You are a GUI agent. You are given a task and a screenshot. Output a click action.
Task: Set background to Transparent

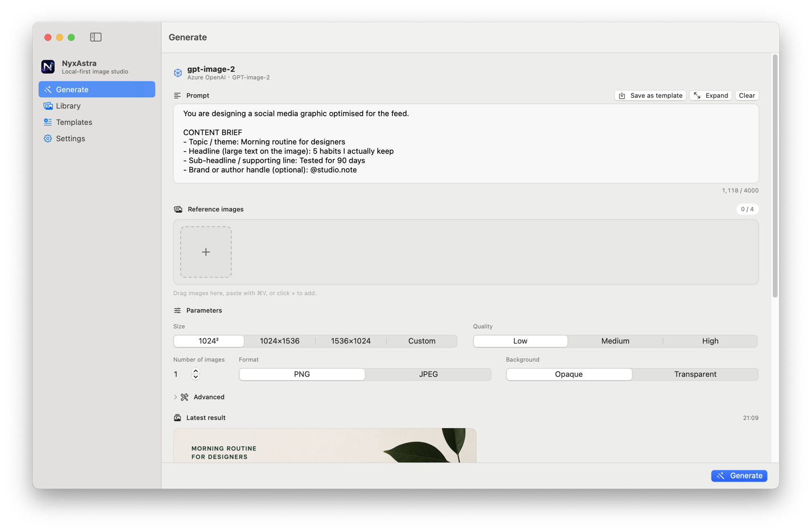coord(695,374)
